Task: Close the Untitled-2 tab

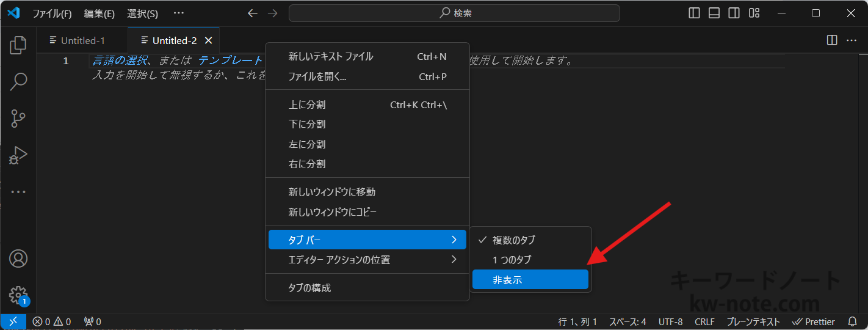Action: 208,40
